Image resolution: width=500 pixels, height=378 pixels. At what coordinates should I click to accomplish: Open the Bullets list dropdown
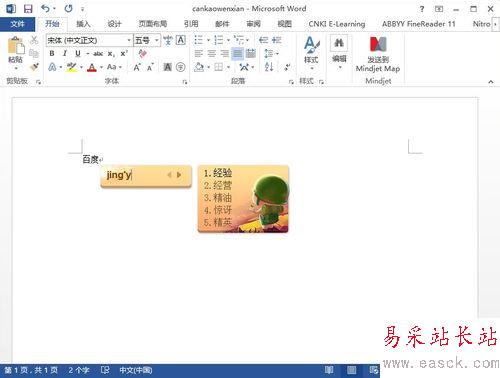pyautogui.click(x=208, y=40)
